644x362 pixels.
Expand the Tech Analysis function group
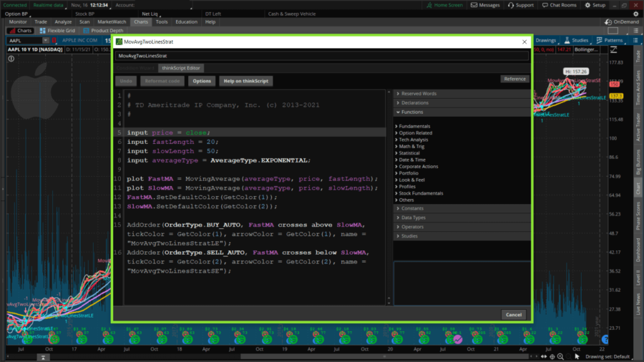[x=411, y=140]
